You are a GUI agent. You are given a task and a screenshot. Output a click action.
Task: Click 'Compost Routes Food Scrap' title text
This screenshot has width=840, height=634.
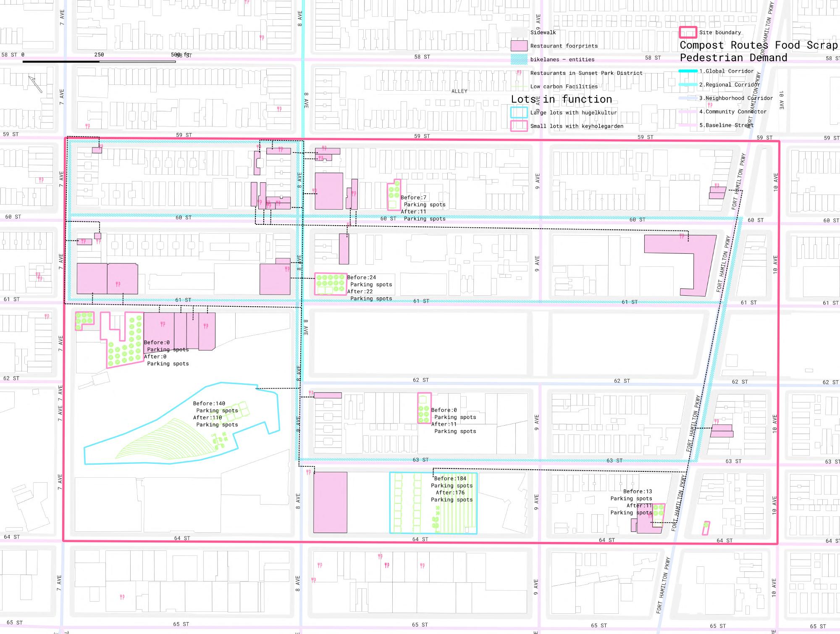point(759,45)
